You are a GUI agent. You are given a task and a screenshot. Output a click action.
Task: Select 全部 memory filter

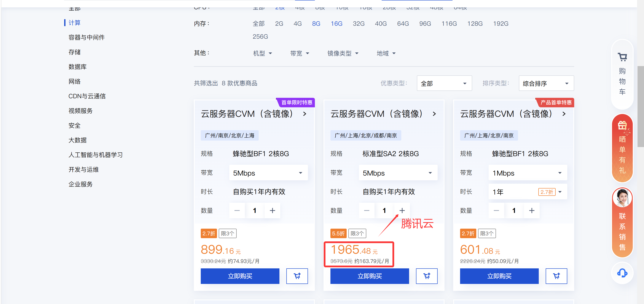258,24
